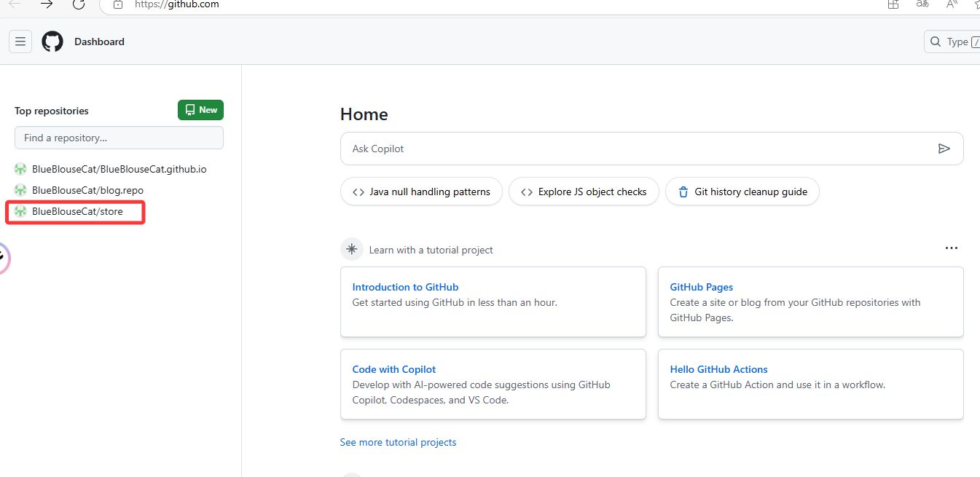Click the Top repositories label
The image size is (980, 477).
click(52, 111)
